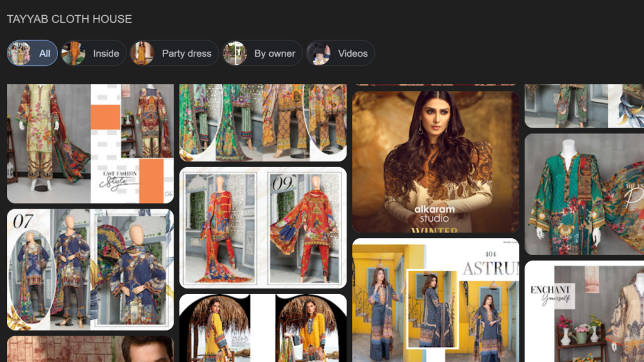
Task: Open the photo labeled 07
Action: tap(90, 270)
